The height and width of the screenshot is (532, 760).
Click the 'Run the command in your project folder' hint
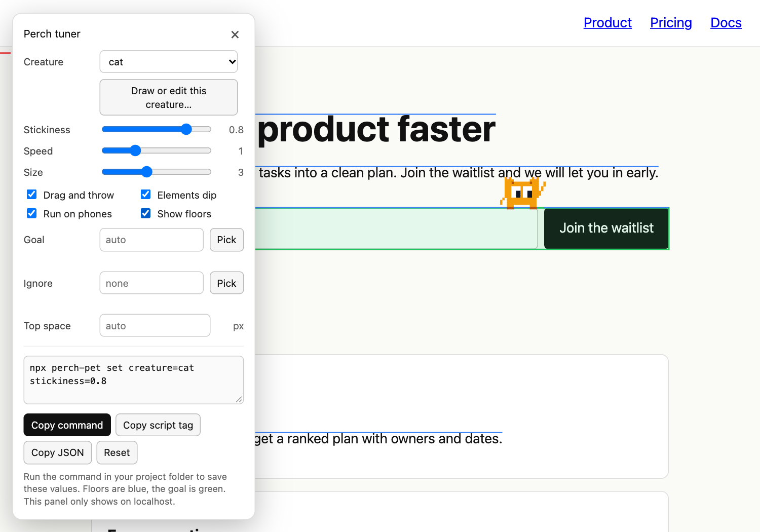pos(125,489)
